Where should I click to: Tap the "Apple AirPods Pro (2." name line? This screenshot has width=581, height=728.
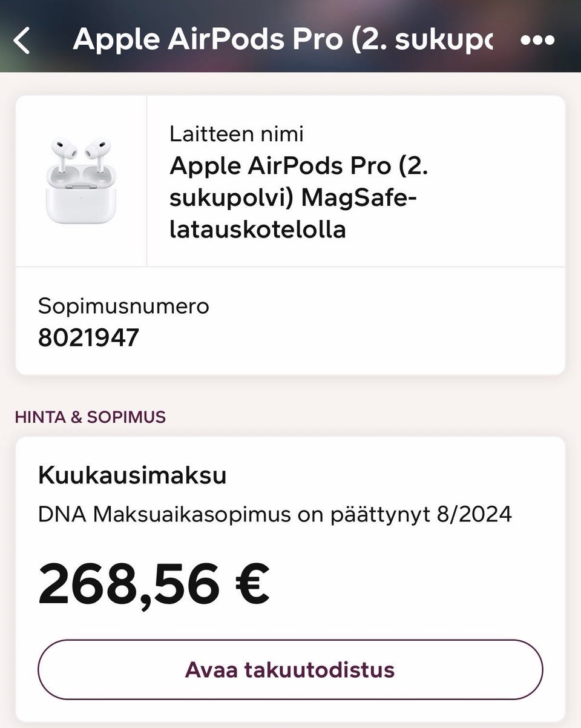(299, 165)
